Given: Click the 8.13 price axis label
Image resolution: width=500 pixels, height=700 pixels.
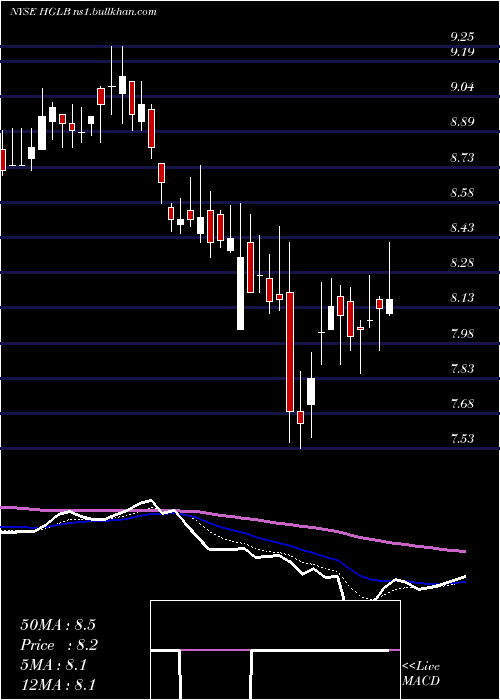Looking at the screenshot, I should click(462, 298).
